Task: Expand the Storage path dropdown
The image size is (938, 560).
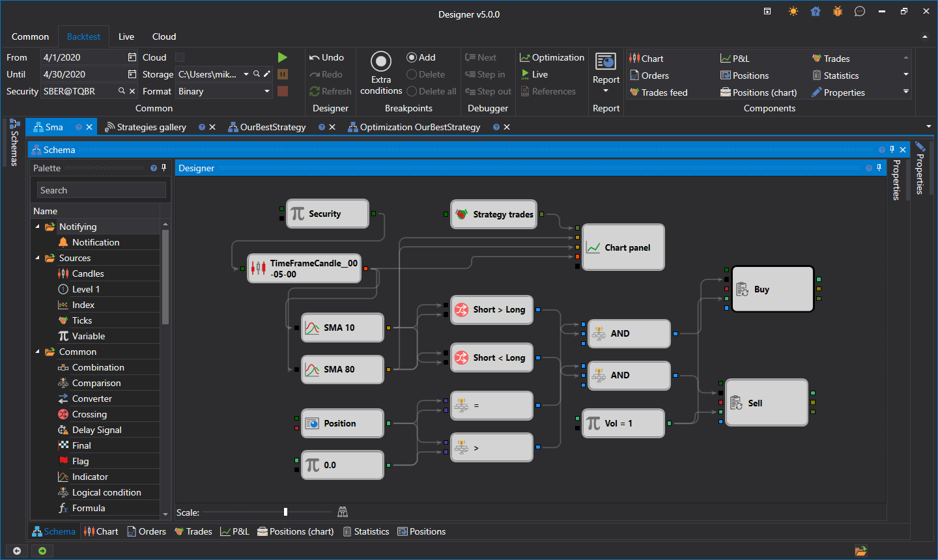Action: click(246, 74)
